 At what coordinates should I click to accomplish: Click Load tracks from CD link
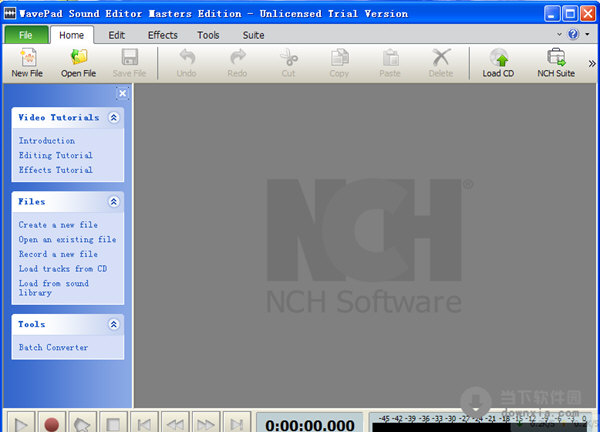click(63, 269)
